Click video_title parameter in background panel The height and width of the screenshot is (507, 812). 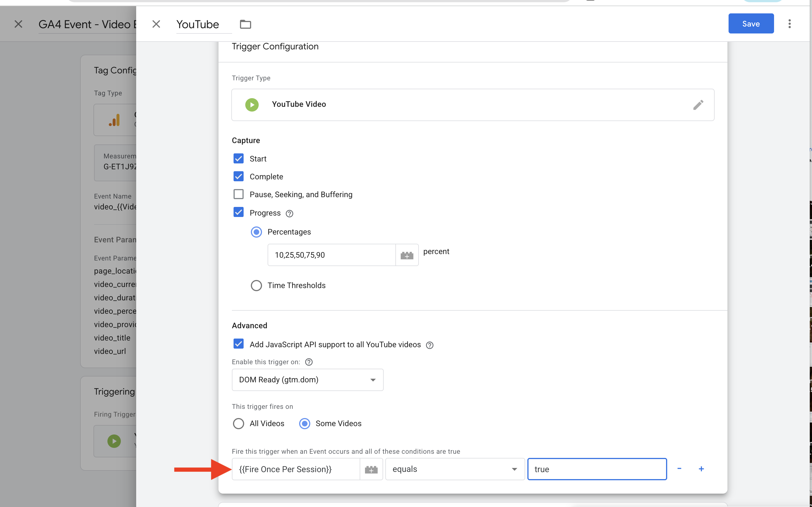click(112, 338)
